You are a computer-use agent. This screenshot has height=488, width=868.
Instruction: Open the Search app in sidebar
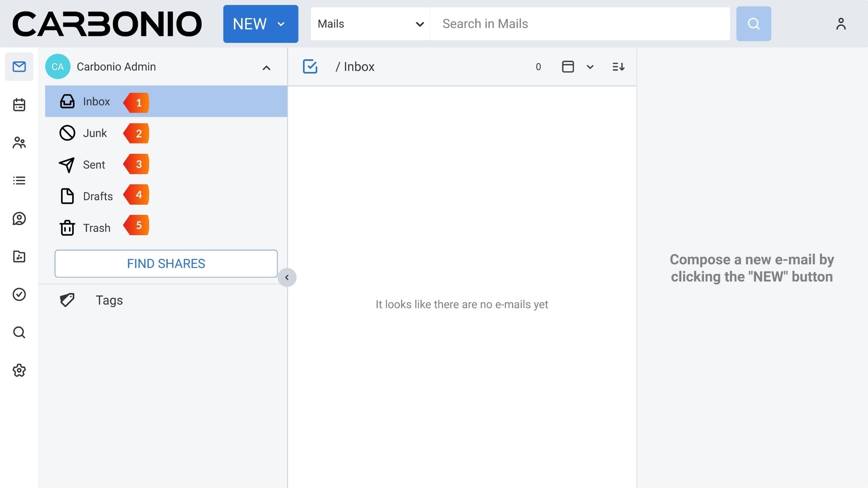19,332
